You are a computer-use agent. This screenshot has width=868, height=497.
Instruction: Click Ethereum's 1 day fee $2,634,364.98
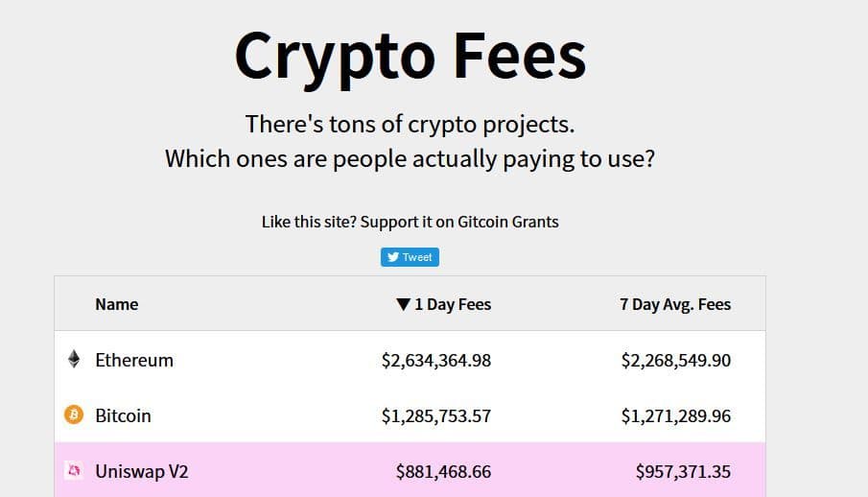[x=435, y=360]
